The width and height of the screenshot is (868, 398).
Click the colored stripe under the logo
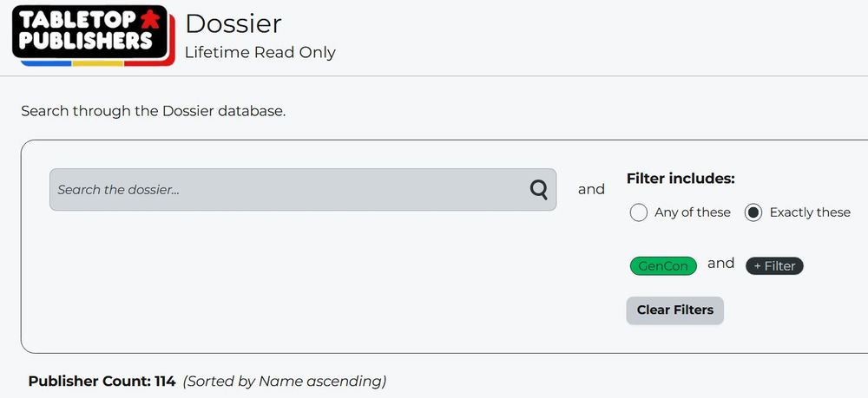tap(97, 62)
